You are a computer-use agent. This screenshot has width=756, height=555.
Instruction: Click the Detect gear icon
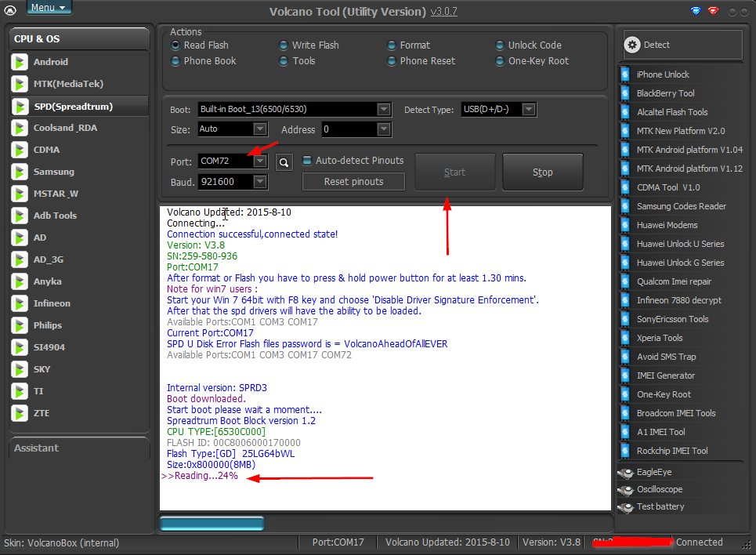tap(632, 45)
